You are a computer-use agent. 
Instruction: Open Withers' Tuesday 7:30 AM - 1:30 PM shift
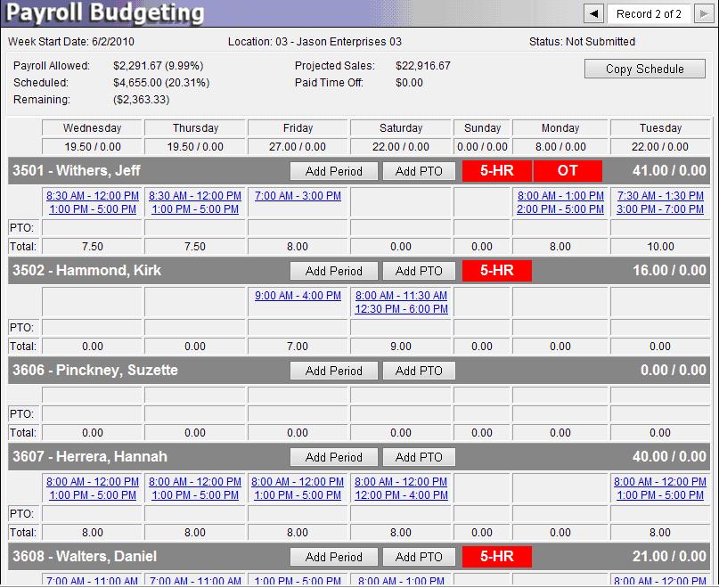659,196
